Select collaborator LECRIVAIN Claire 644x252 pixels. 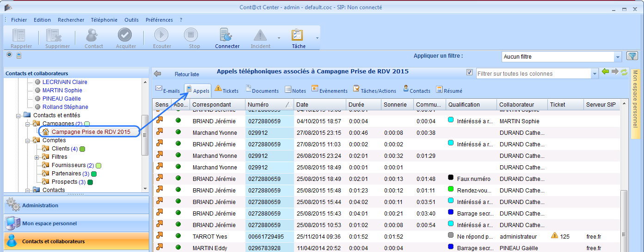coord(65,82)
